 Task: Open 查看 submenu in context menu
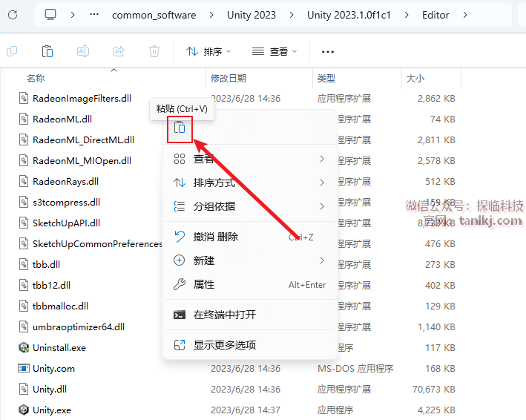coord(250,159)
